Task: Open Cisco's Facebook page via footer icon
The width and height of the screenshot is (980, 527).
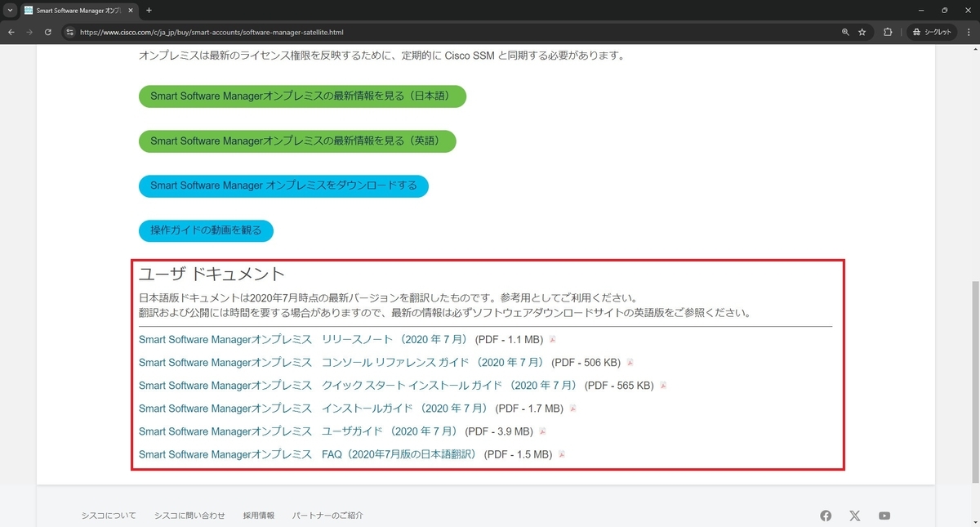Action: pyautogui.click(x=826, y=515)
